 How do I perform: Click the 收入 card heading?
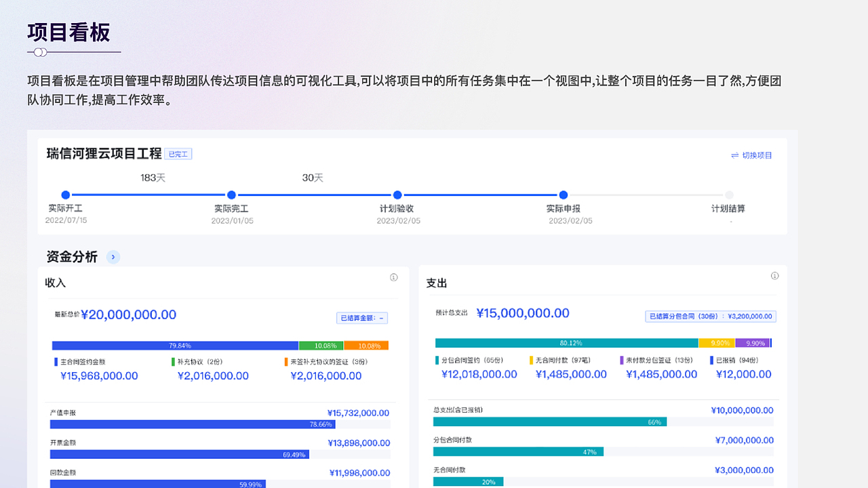(x=56, y=283)
